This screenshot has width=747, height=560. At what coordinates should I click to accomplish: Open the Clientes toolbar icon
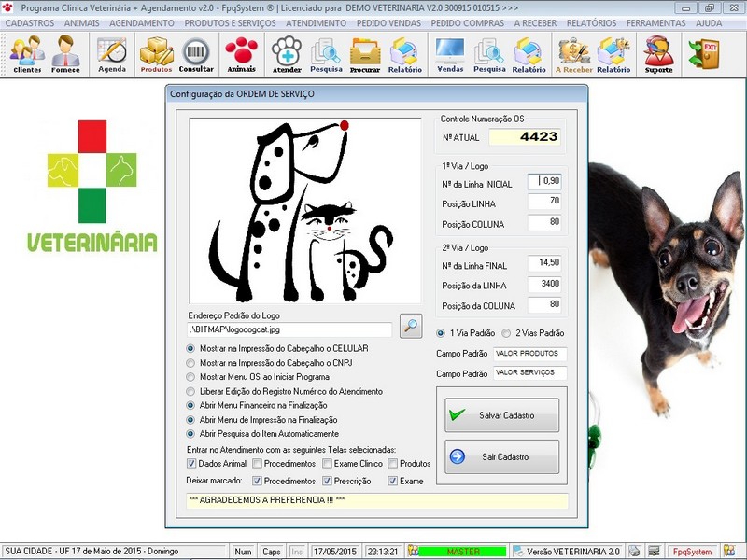pyautogui.click(x=27, y=54)
